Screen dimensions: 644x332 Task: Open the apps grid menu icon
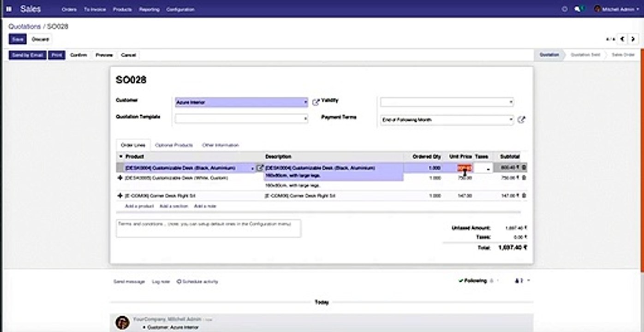[x=9, y=9]
